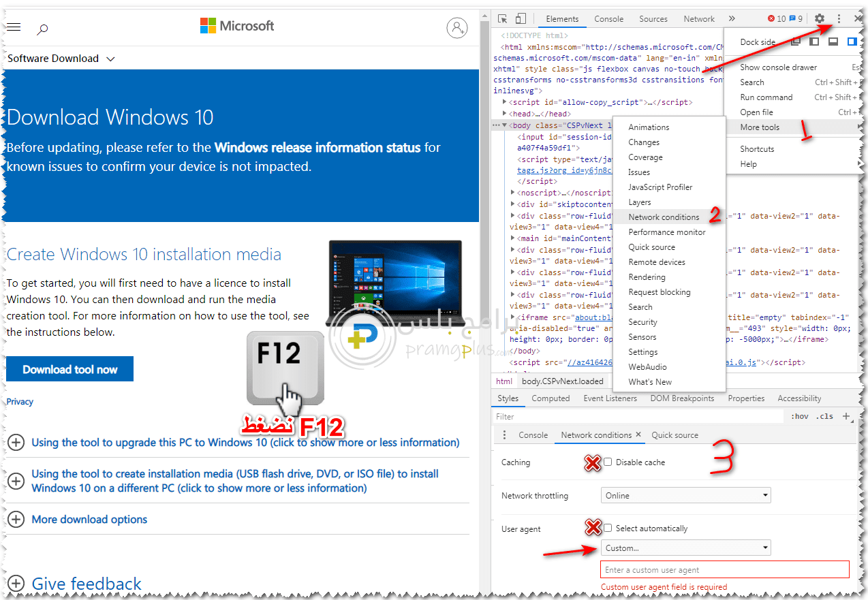Open the Microsoft site hamburger menu
This screenshot has height=600, width=868.
[14, 27]
